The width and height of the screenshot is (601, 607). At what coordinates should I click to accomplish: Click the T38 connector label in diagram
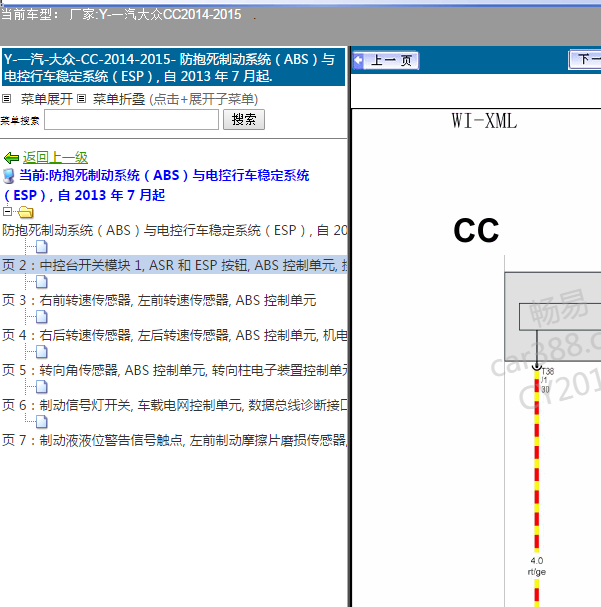click(548, 371)
